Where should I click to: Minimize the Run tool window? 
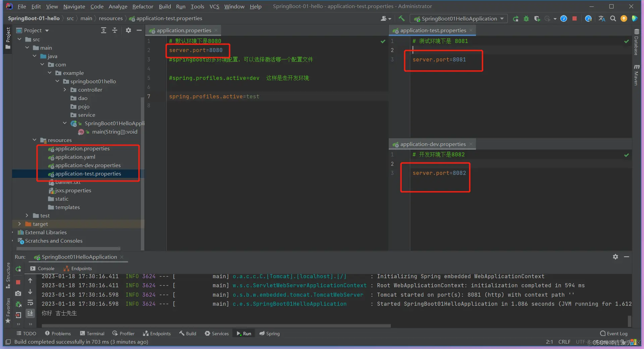(x=626, y=257)
